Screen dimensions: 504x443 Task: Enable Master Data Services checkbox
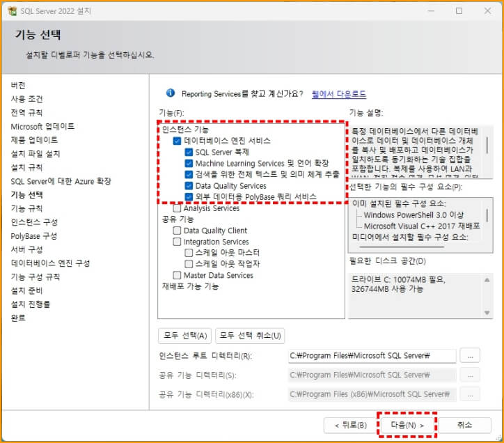tap(177, 275)
